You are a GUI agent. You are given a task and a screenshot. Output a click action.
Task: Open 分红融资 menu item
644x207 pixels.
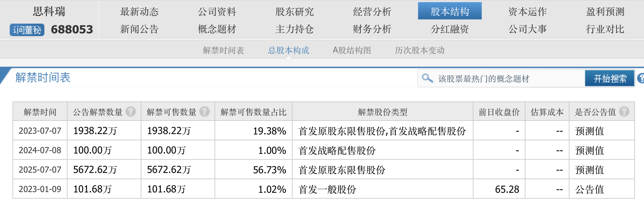click(x=450, y=29)
